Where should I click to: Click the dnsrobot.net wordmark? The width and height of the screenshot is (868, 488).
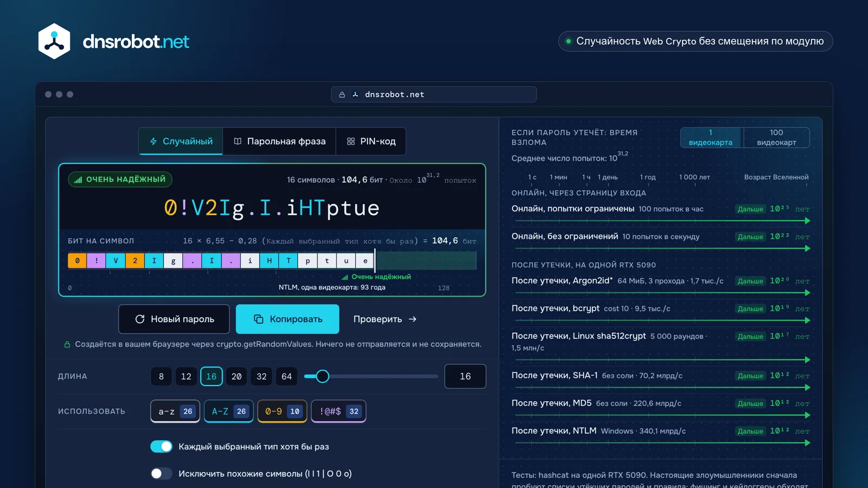pos(136,42)
